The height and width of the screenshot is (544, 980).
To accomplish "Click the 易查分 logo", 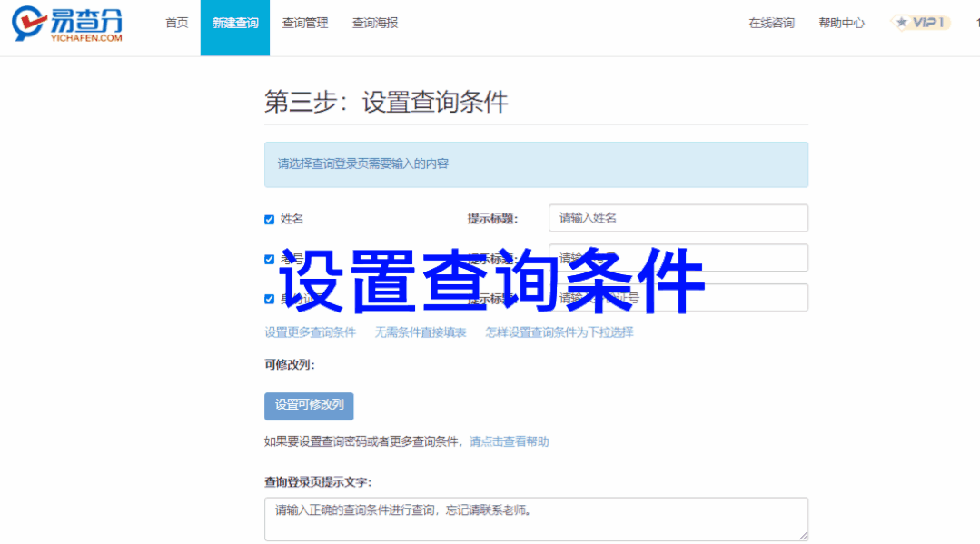I will 67,24.
